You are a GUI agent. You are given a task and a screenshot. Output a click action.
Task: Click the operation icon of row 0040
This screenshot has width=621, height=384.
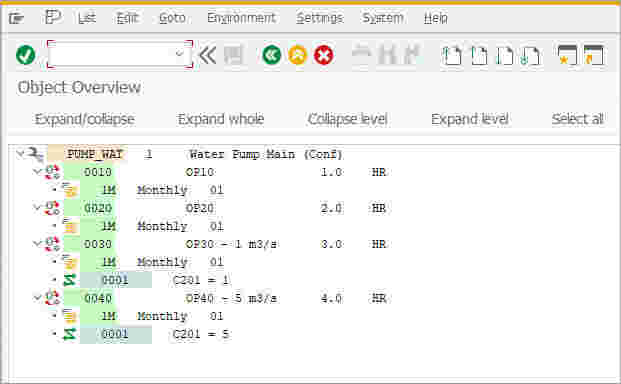click(52, 298)
